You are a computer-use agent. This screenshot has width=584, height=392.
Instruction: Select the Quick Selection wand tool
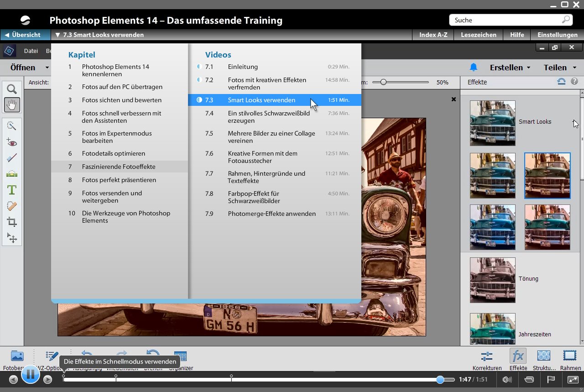(x=12, y=126)
